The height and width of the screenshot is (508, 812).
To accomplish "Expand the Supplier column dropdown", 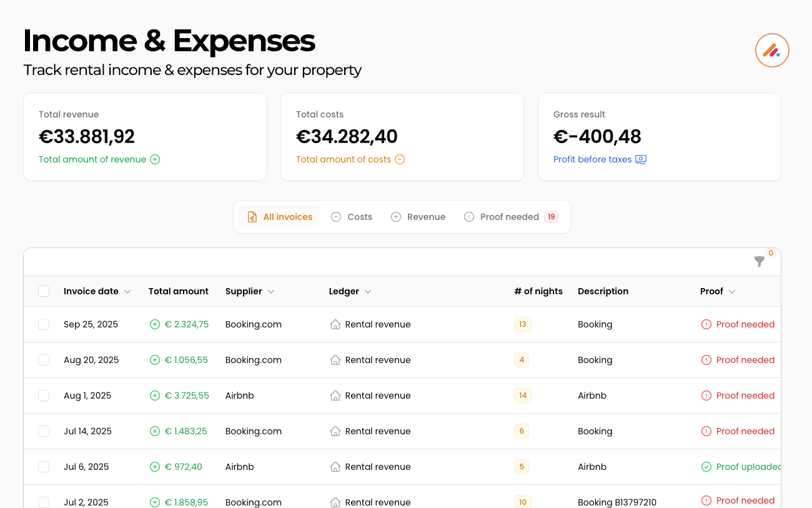I will (x=271, y=291).
